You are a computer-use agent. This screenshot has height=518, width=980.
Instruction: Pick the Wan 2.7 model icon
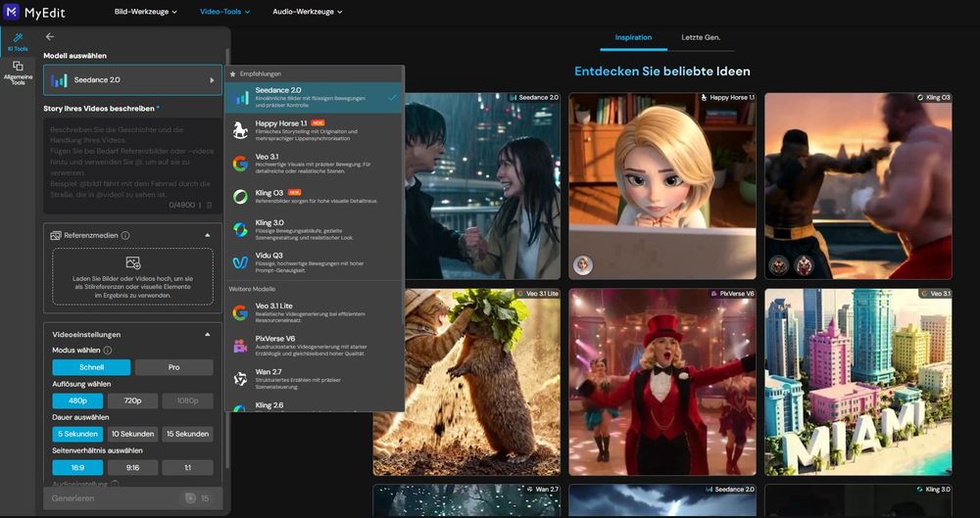click(x=241, y=379)
